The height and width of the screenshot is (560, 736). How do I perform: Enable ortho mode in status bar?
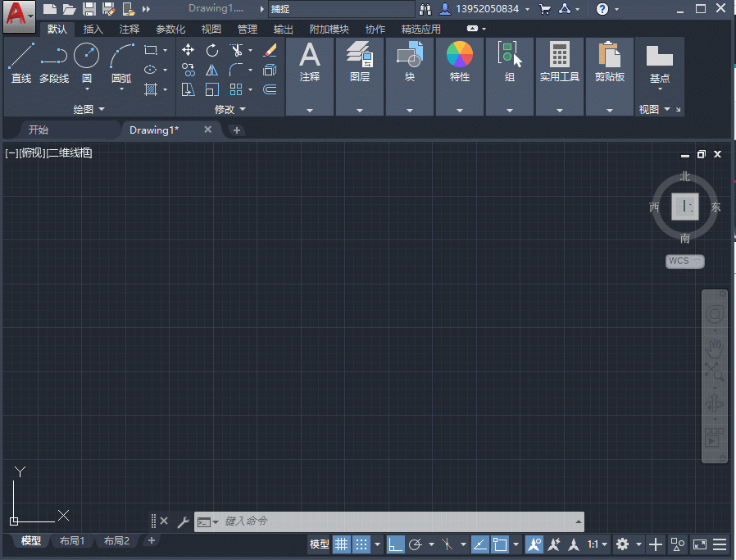pos(397,544)
